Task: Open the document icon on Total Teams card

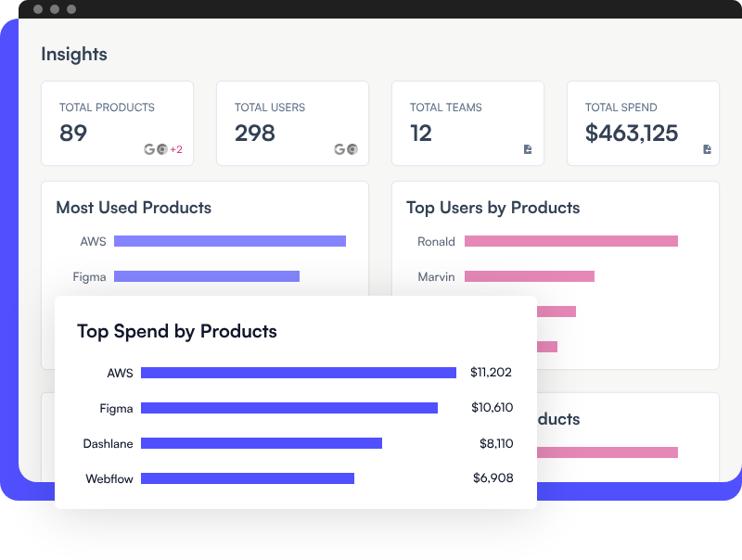Action: tap(529, 151)
